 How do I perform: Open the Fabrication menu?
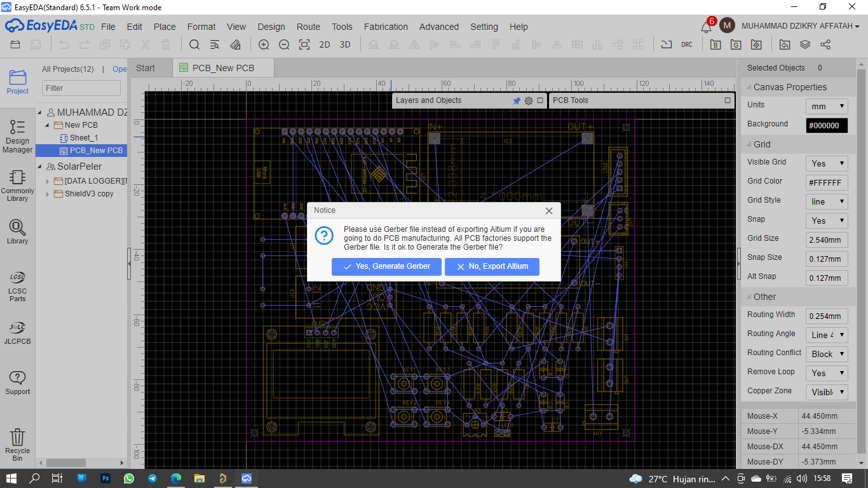tap(386, 27)
